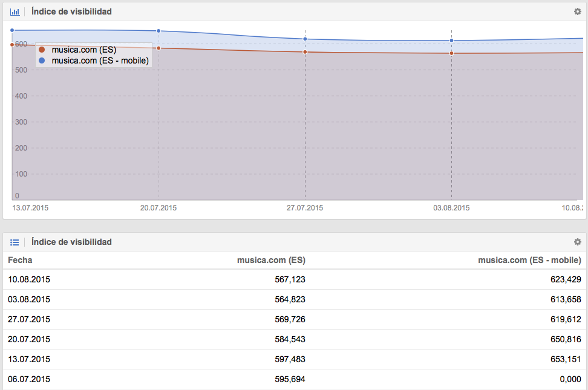
Task: Click the 0,000 value in the 06.07.2015 row
Action: pos(569,379)
